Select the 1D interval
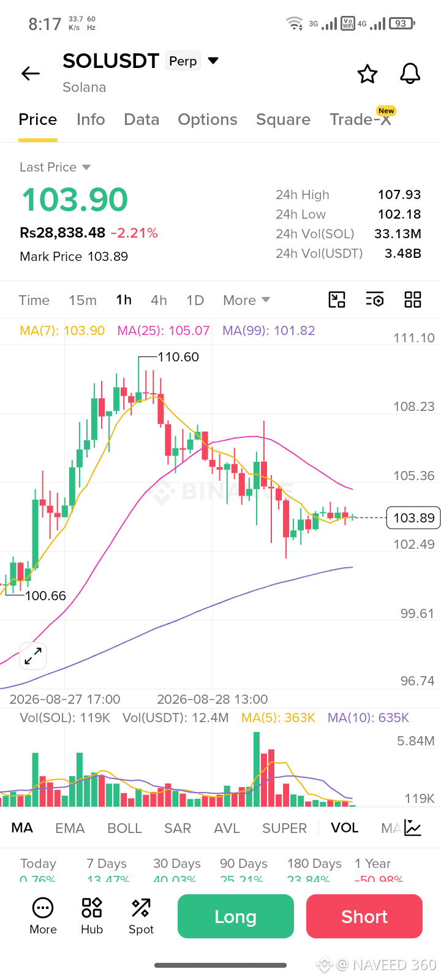The image size is (441, 980). pos(195,300)
